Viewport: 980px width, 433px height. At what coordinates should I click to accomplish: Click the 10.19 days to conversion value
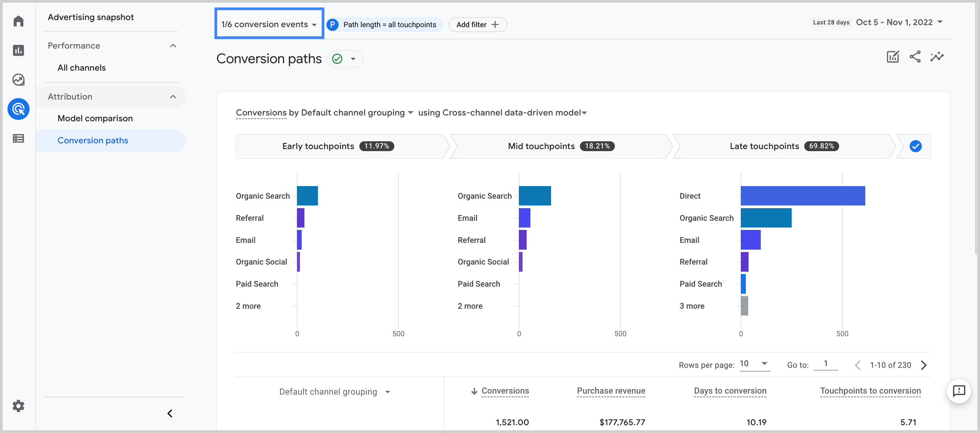[756, 422]
